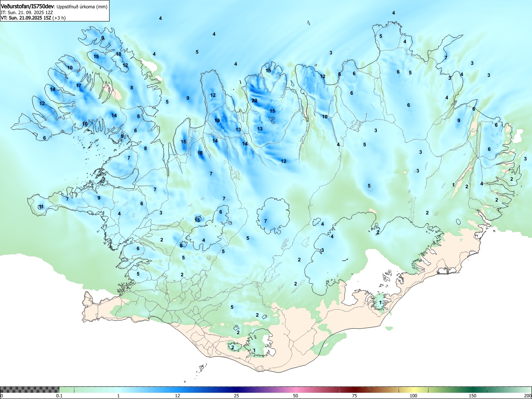Click the yellow section of the scale at 100

pos(414,389)
